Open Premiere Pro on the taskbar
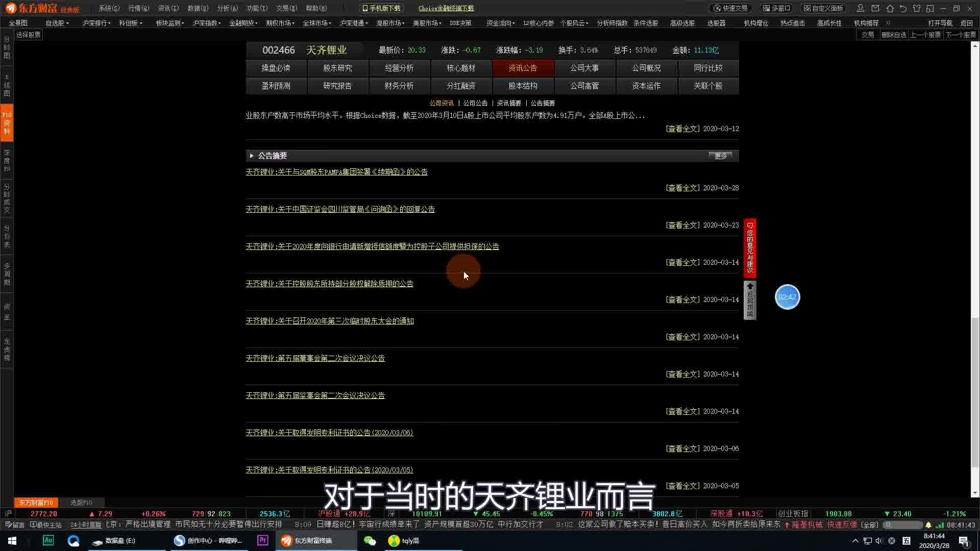Screen dimensions: 980x551 click(262, 540)
